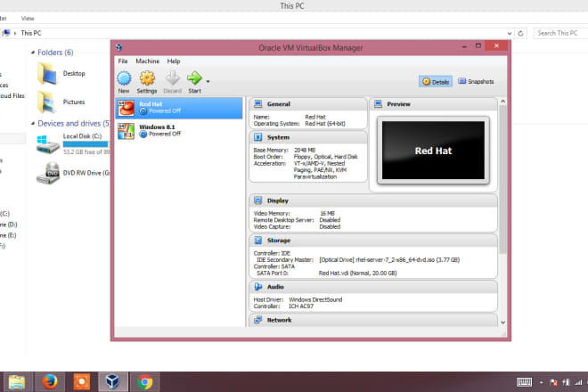Click the Display section header
Viewport: 588px width, 392px height.
(x=373, y=200)
